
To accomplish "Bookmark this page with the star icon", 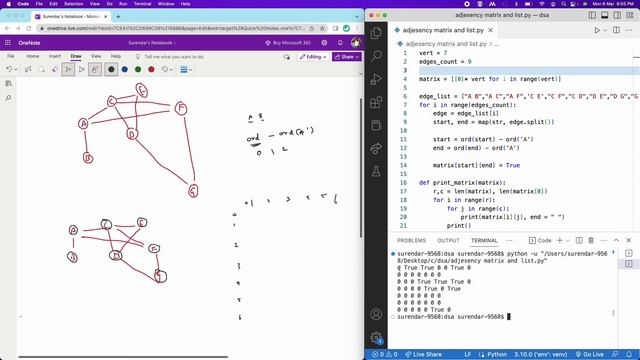I will (x=322, y=28).
